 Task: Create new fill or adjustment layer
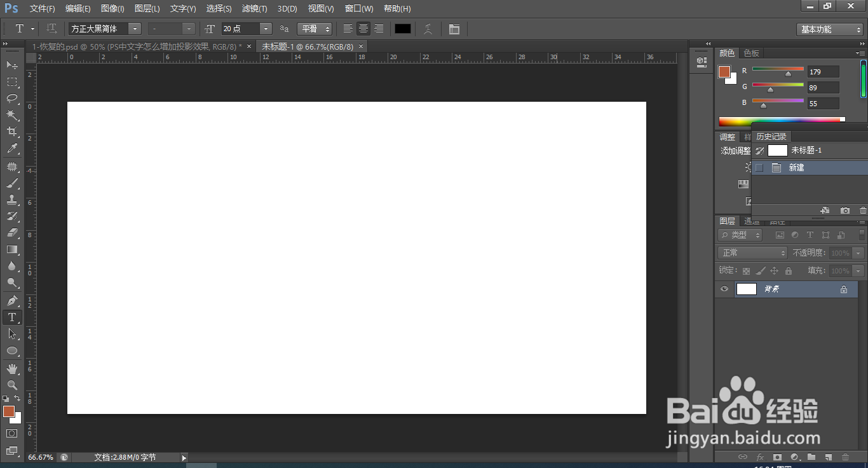coord(794,457)
